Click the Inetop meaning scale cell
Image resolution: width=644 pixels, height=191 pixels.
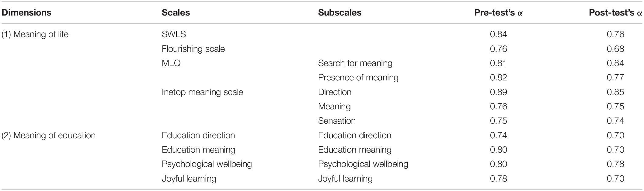tap(202, 92)
